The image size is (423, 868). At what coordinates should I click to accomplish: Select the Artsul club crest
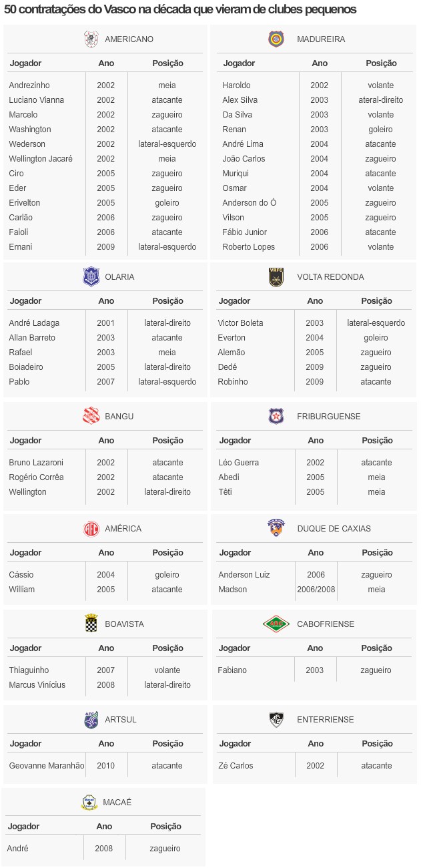point(91,720)
